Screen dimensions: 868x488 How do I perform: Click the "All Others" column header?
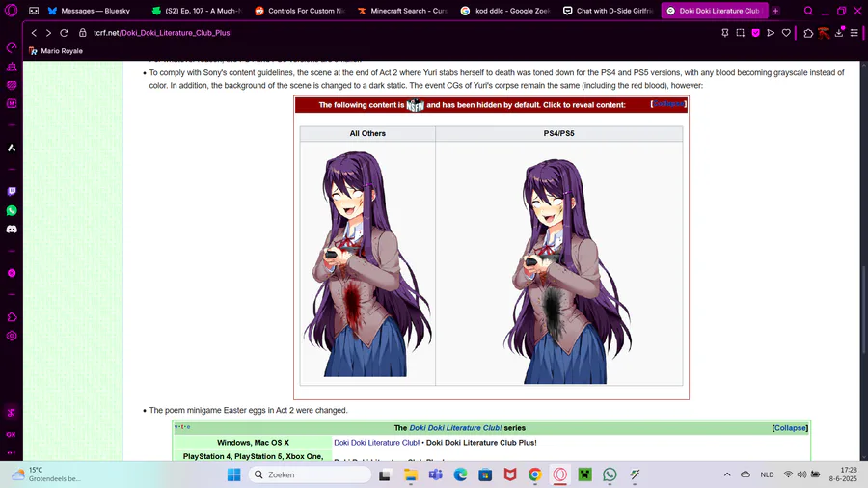367,133
